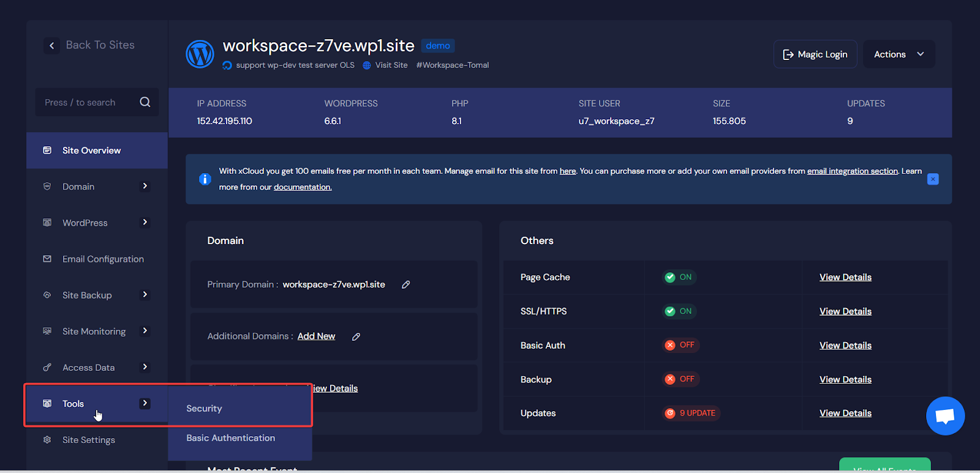Screen dimensions: 980x473
Task: Expand the Site Monitoring submenu chevron
Action: tap(145, 330)
